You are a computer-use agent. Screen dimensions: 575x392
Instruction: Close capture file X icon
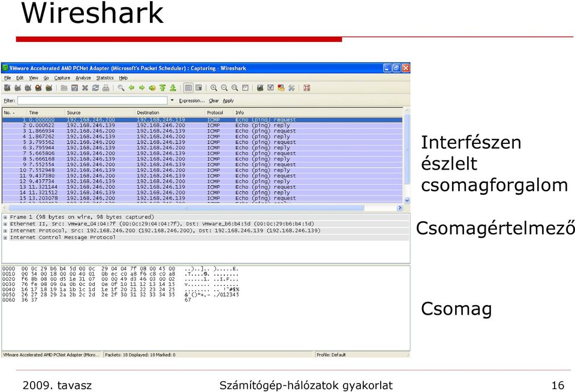85,88
